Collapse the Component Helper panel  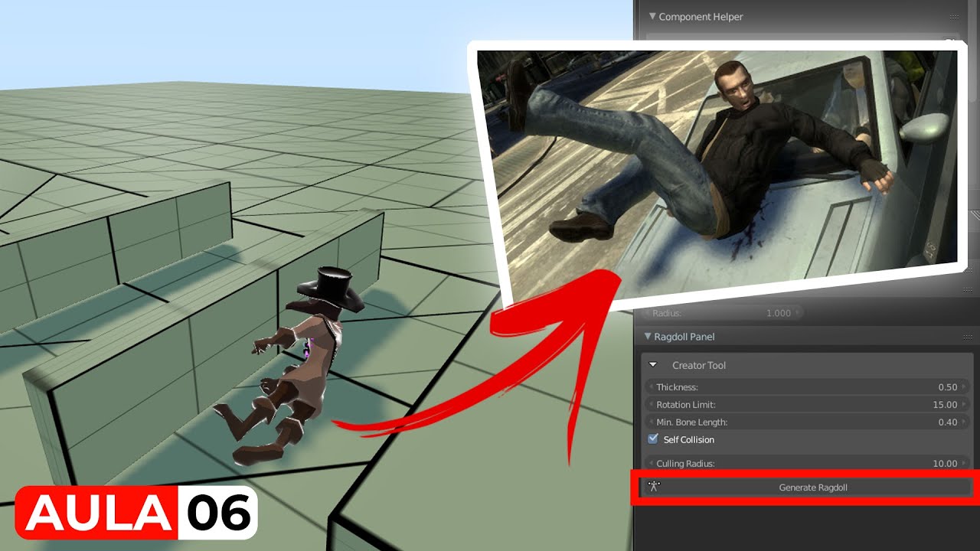click(x=652, y=16)
